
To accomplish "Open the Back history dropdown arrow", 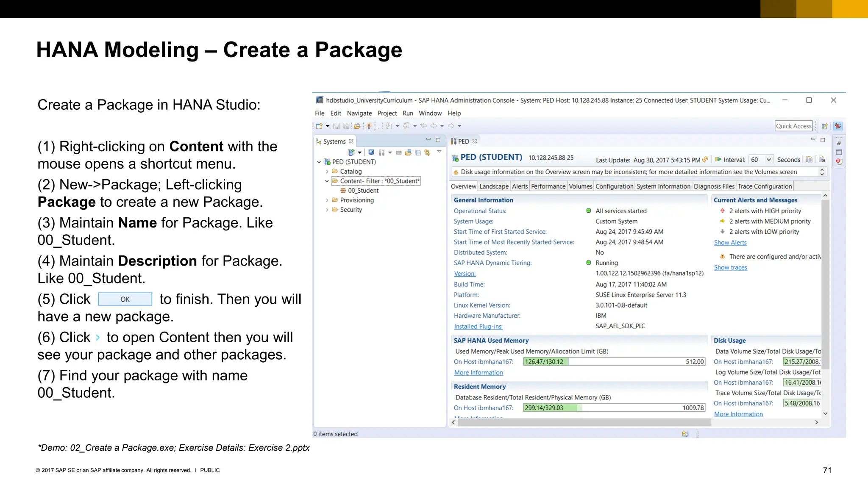I will point(442,126).
